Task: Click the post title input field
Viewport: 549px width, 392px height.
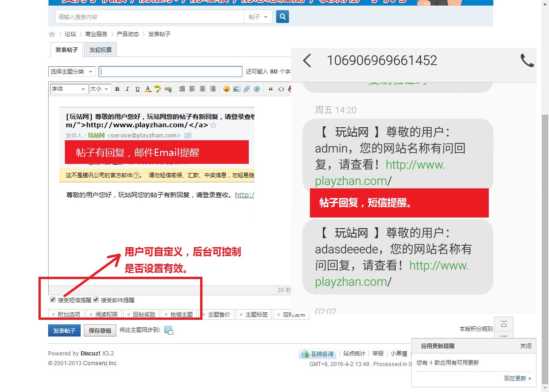Action: [170, 72]
